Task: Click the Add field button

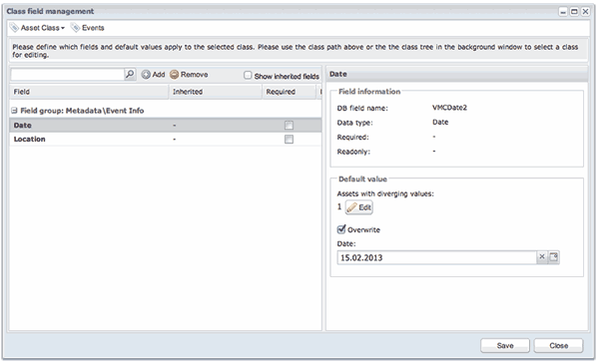Action: (153, 75)
